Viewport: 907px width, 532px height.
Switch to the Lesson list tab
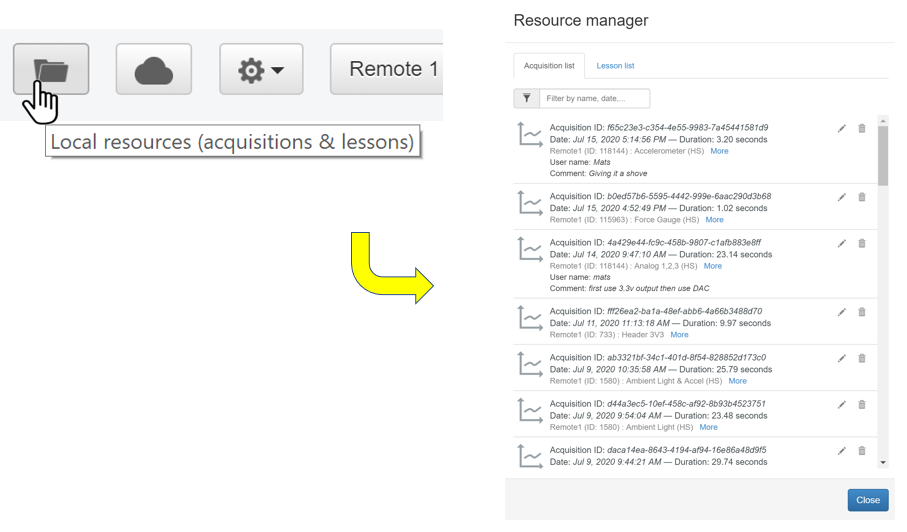tap(615, 66)
